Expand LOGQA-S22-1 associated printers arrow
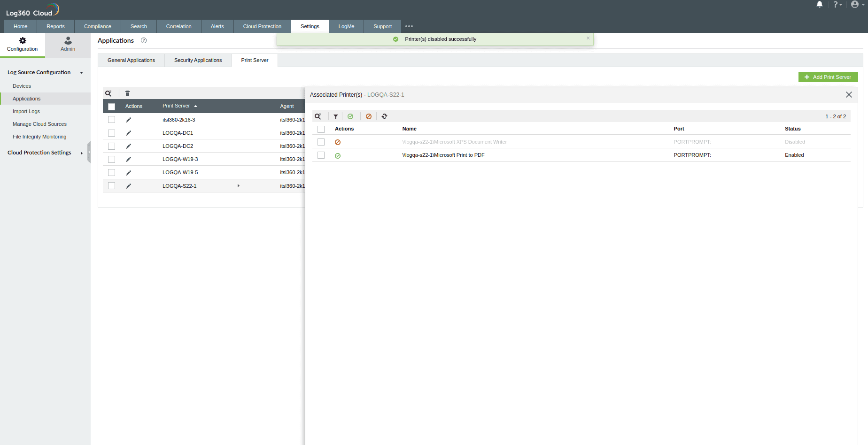 (x=239, y=186)
